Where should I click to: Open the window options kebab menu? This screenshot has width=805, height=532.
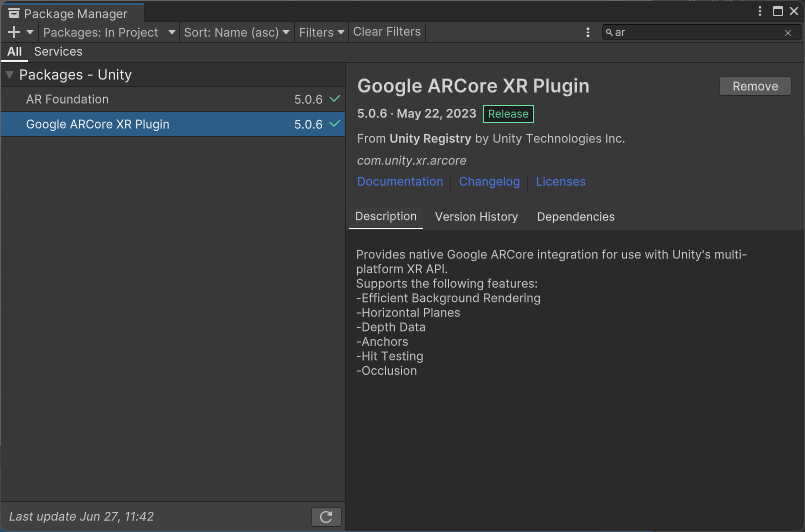[760, 11]
